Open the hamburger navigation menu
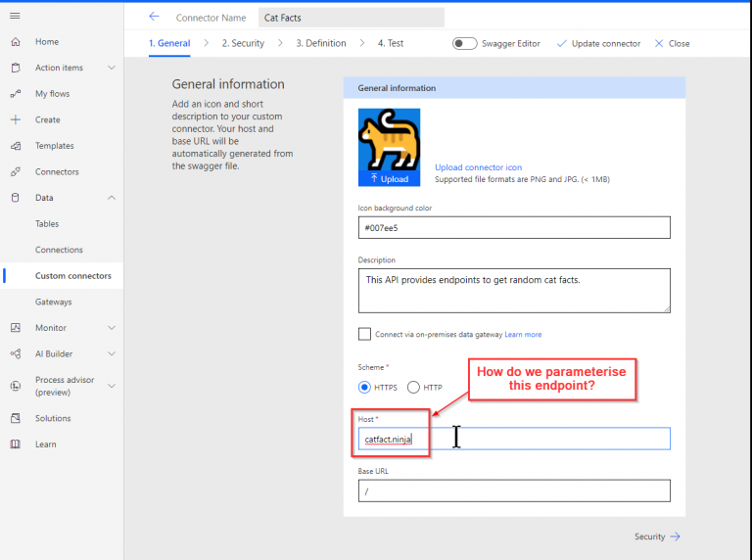 pos(15,16)
